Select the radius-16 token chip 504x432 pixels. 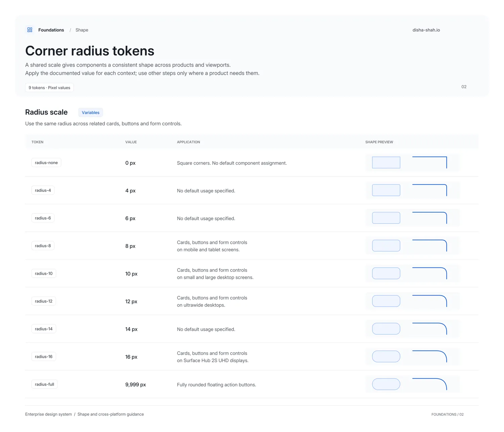click(x=44, y=356)
